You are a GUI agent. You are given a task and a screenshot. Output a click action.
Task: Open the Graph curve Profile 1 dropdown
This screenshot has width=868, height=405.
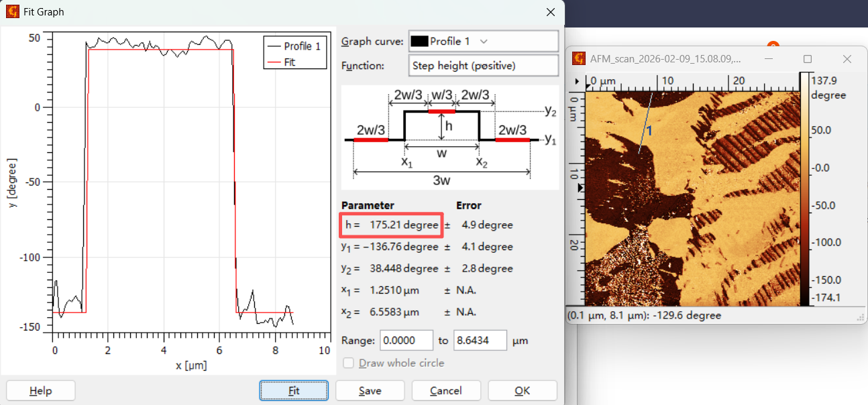point(483,42)
